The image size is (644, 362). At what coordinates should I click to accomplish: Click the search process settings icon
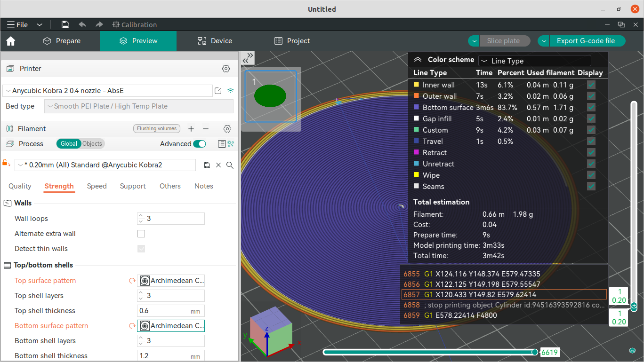pyautogui.click(x=230, y=165)
